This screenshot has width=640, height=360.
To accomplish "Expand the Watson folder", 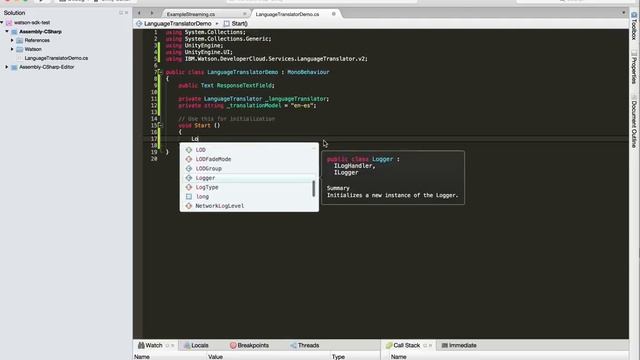I will click(x=12, y=49).
